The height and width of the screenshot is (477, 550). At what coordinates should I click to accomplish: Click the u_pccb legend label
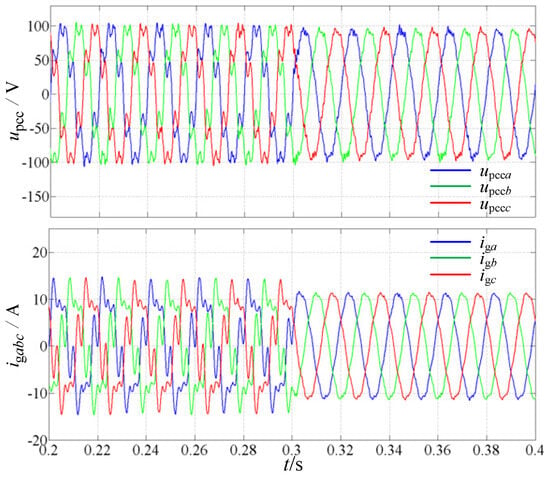[495, 189]
